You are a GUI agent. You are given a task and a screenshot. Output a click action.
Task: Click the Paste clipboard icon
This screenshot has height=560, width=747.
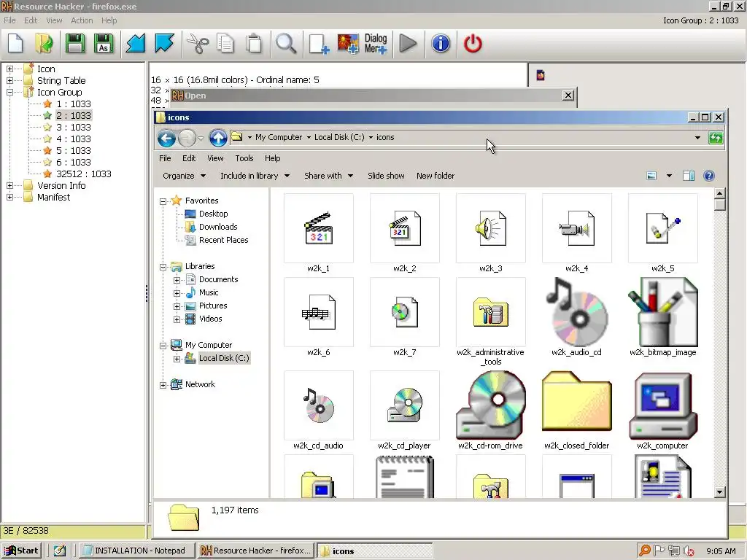254,44
